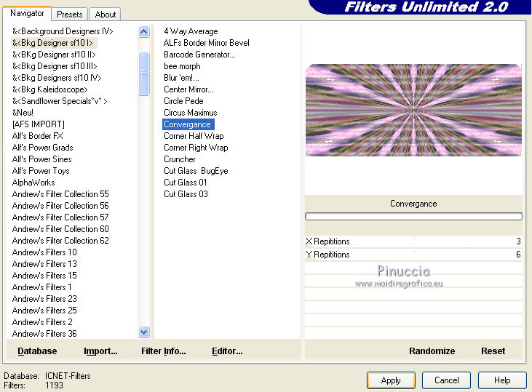The image size is (532, 392).
Task: Choose the Cut Glass 03 filter
Action: click(186, 194)
